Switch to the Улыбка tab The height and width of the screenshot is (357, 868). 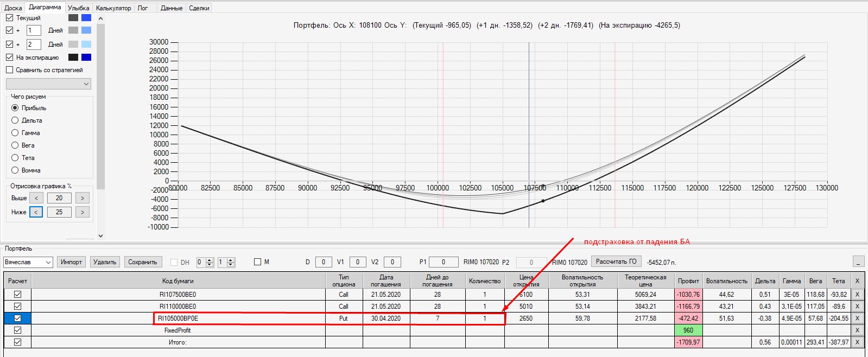pyautogui.click(x=79, y=8)
